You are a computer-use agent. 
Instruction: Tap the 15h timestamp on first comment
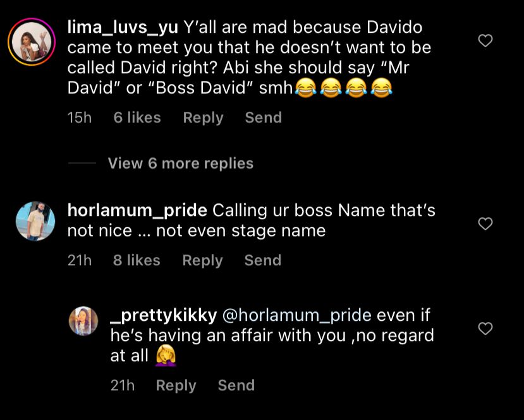(79, 117)
